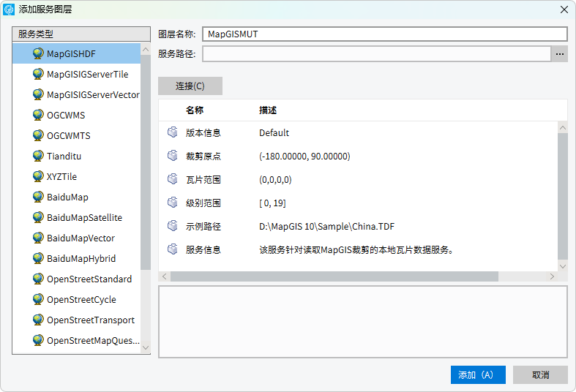Click the service list scroll-up arrow
Viewport: 576px width, 392px height.
pos(146,49)
